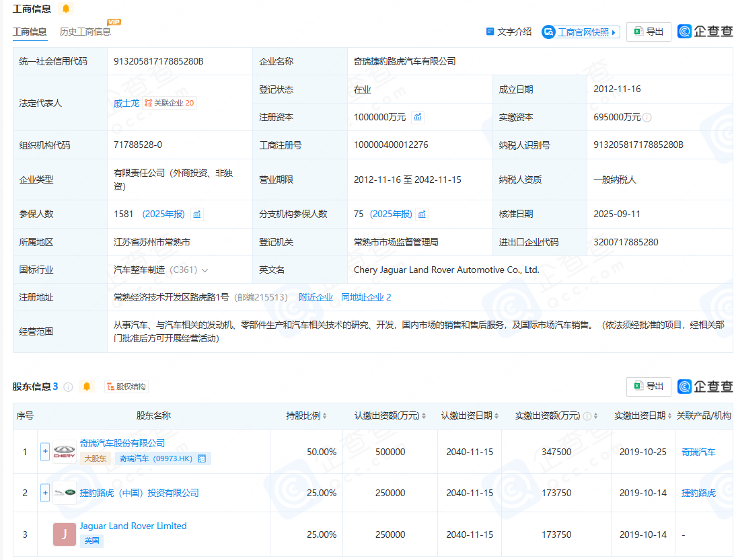Viewport: 736px width, 560px height.
Task: Click the Jaguar Land Rover logo thumbnail
Action: 65,493
